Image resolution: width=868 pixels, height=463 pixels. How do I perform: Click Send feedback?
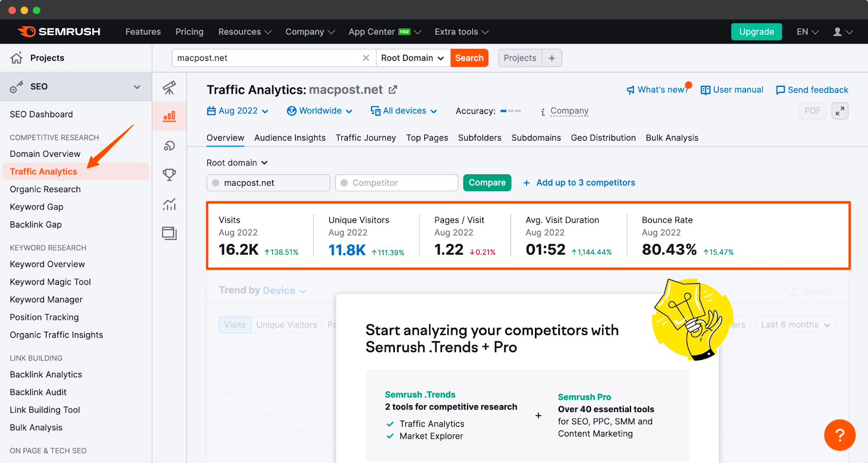pos(812,90)
